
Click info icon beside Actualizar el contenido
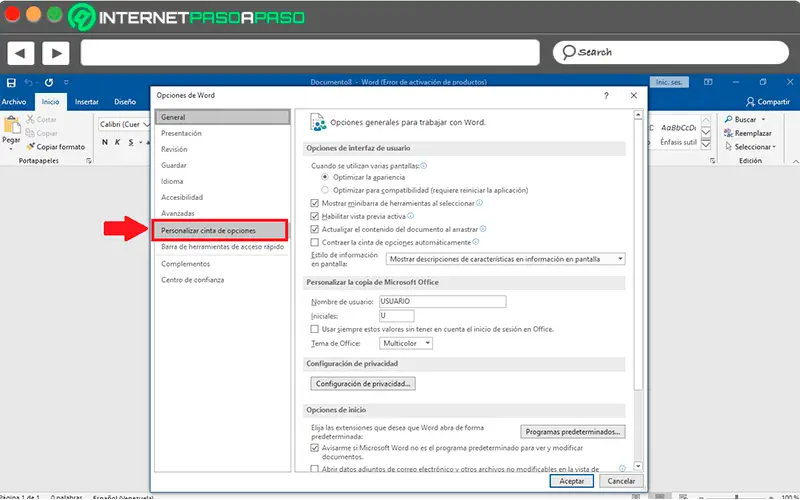pos(483,229)
